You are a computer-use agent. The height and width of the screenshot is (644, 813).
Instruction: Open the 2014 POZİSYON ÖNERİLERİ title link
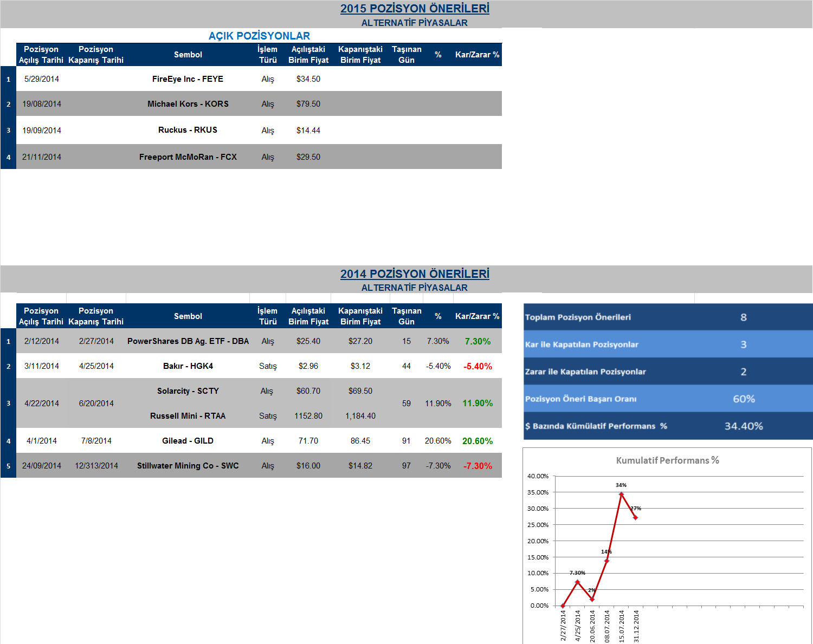415,274
